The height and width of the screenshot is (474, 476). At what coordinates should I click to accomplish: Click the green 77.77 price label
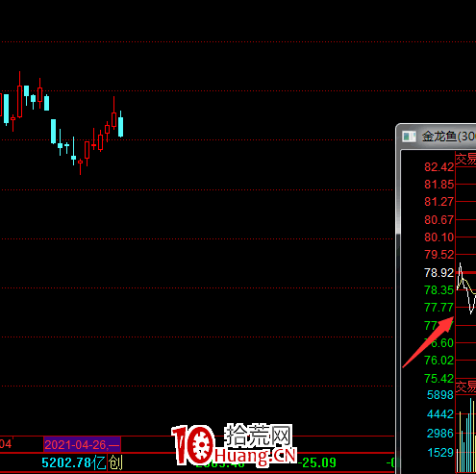[438, 308]
